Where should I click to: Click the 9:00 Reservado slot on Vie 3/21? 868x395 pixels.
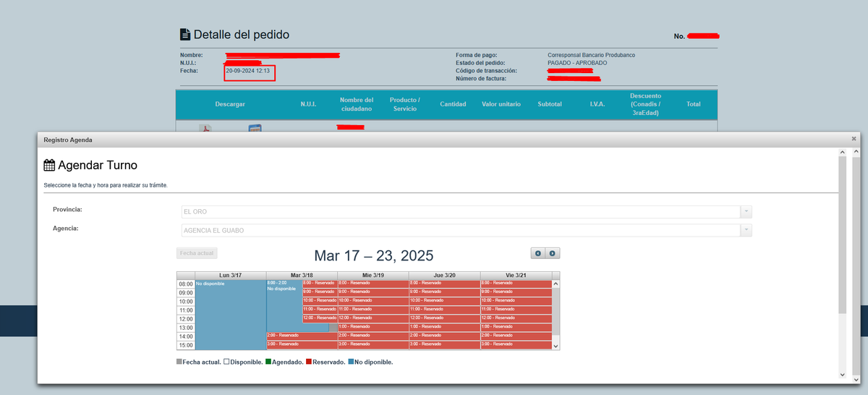(515, 292)
